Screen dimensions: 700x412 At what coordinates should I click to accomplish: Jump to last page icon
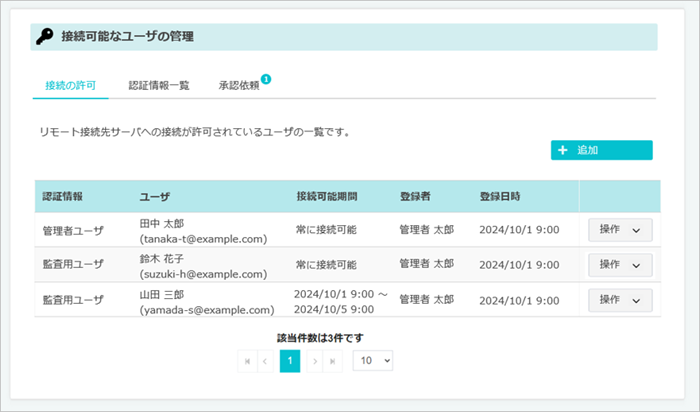334,361
